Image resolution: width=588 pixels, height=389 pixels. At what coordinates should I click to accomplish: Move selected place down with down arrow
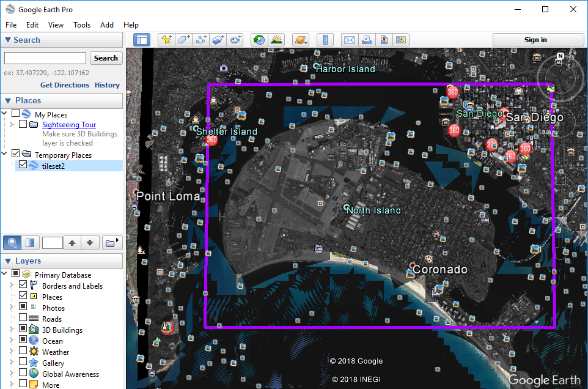90,243
